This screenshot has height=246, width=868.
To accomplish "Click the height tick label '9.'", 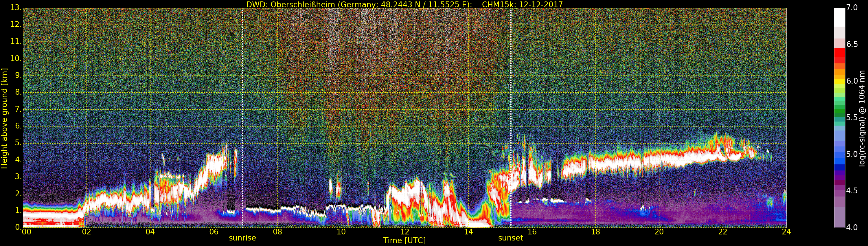I will [x=18, y=76].
